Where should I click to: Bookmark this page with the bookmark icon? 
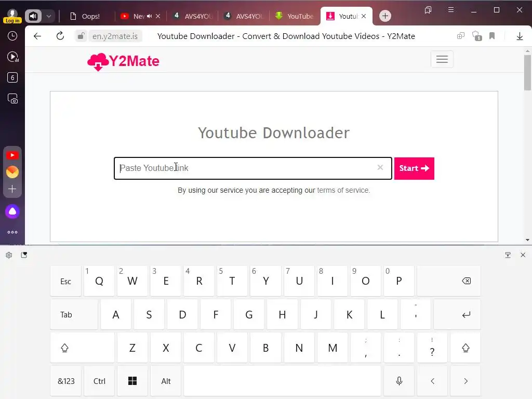492,36
